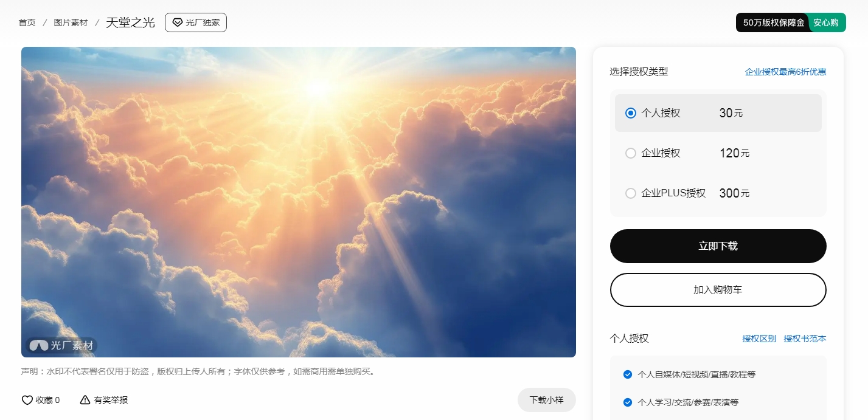Click the heavenly clouds preview image
This screenshot has height=420, width=868.
point(299,202)
